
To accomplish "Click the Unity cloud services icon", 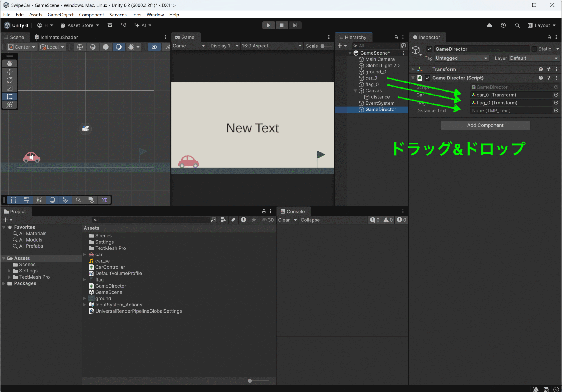I will (489, 25).
